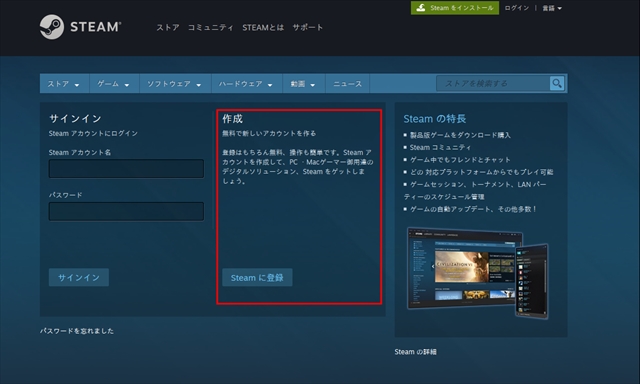Click the Steam client preview screenshot
The image size is (640, 384).
[478, 272]
